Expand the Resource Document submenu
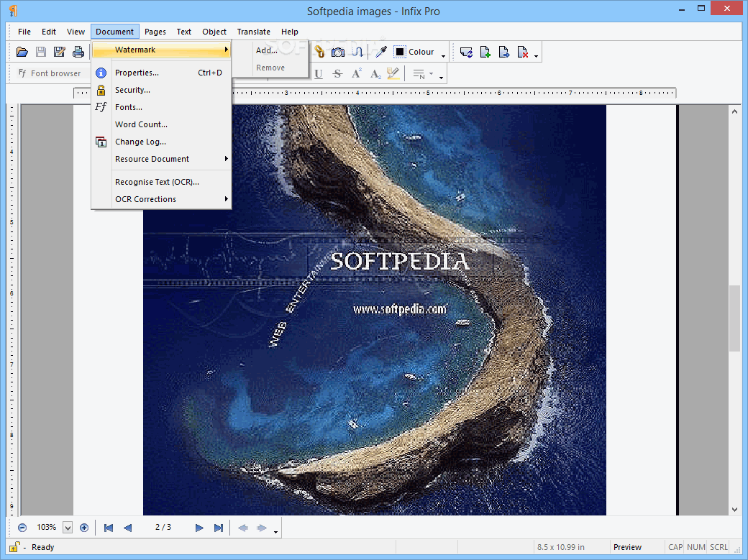This screenshot has width=748, height=560. click(x=162, y=159)
